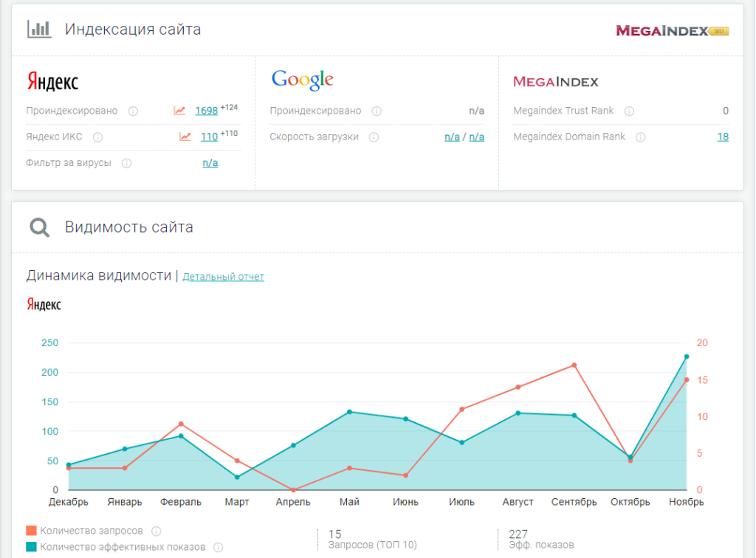Click the Апрель red data point at zero

click(x=293, y=490)
